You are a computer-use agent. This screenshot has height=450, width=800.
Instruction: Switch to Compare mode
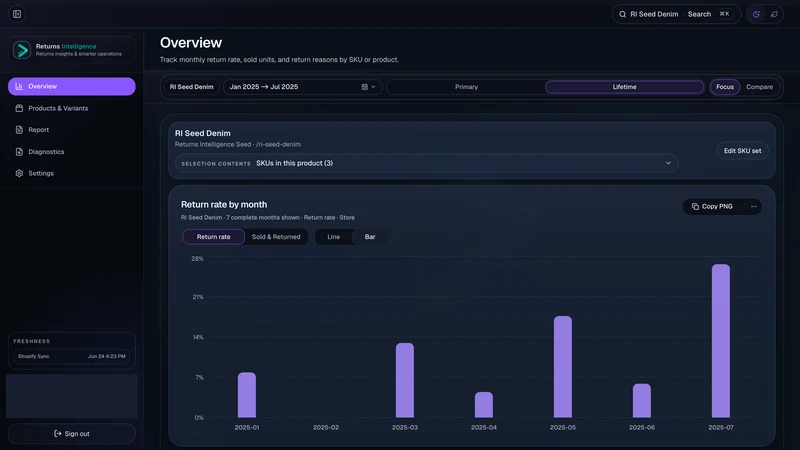(759, 87)
